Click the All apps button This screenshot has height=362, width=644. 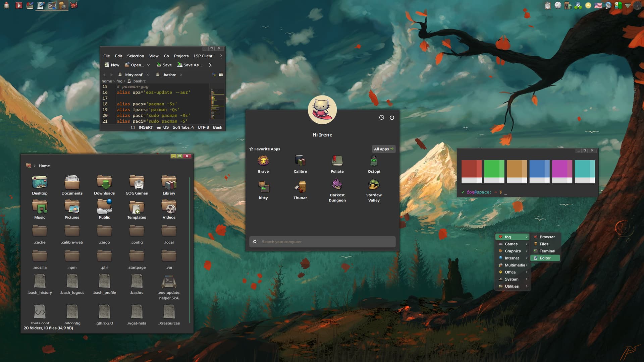[383, 149]
